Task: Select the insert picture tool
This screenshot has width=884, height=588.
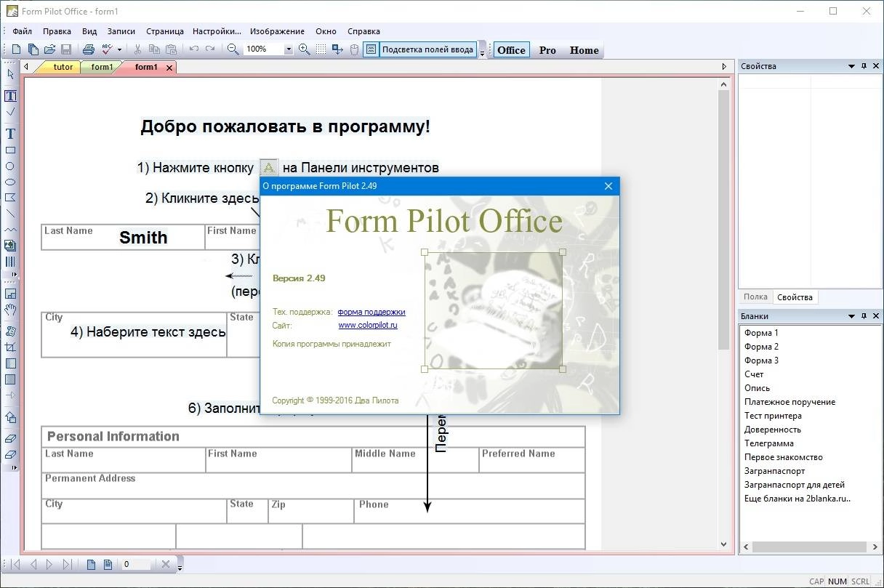Action: pyautogui.click(x=10, y=246)
